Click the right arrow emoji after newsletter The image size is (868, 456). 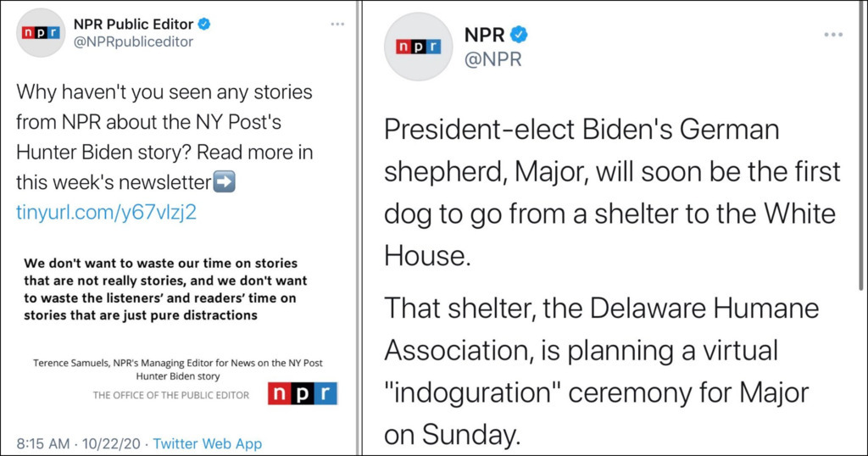tap(224, 181)
